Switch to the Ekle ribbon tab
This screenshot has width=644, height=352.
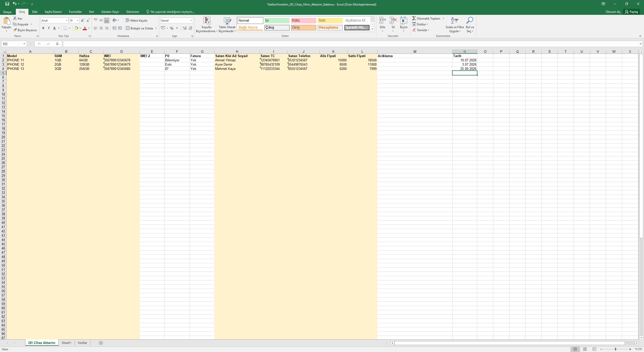35,12
